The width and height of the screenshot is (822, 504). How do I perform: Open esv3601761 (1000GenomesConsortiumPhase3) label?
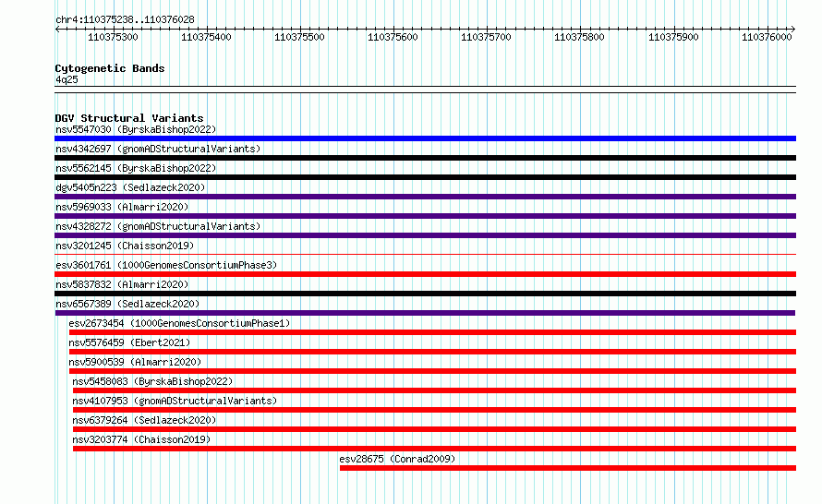[166, 265]
